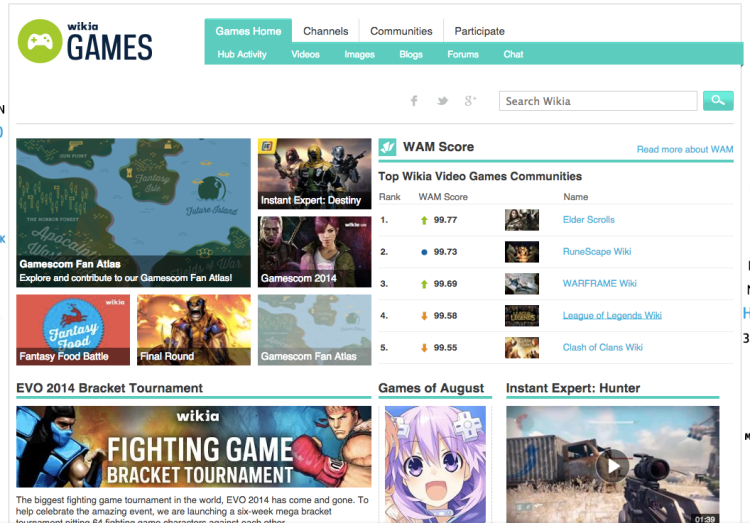
Task: Switch to the Games Home tab
Action: (248, 31)
